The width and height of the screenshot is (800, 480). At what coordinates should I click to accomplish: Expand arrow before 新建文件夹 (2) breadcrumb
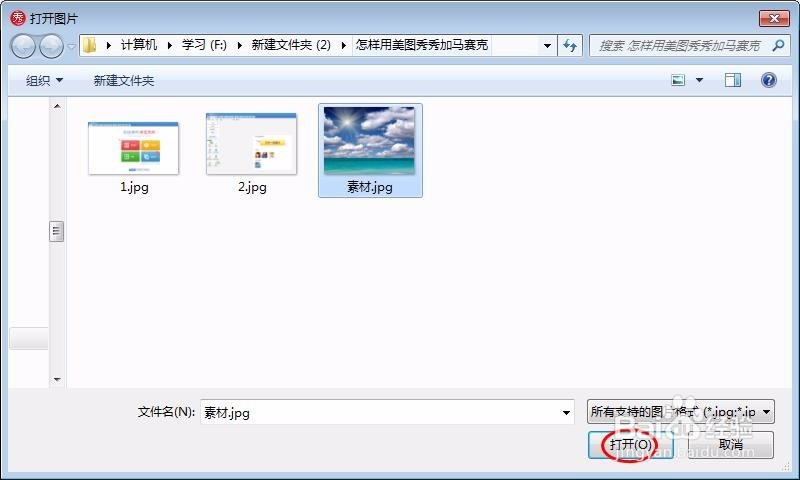click(x=239, y=45)
